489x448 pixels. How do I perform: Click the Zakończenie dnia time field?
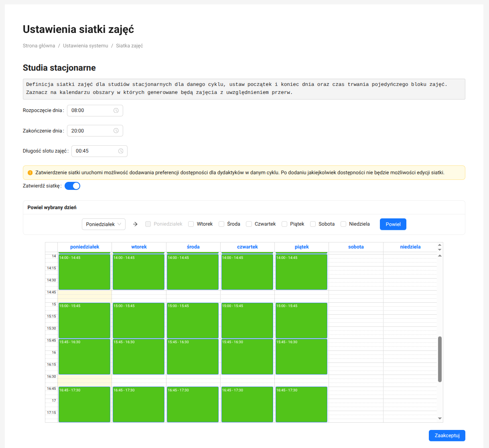click(95, 131)
